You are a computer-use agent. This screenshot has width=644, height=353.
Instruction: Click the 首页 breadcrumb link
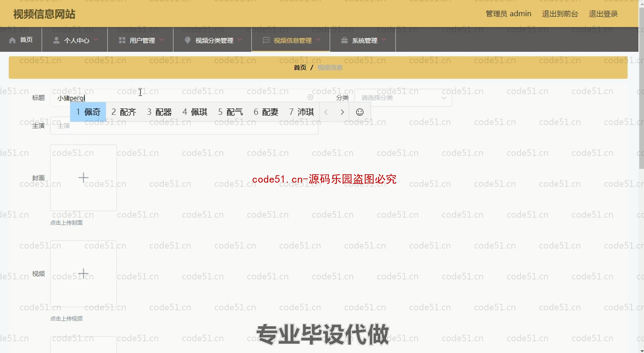(x=300, y=67)
